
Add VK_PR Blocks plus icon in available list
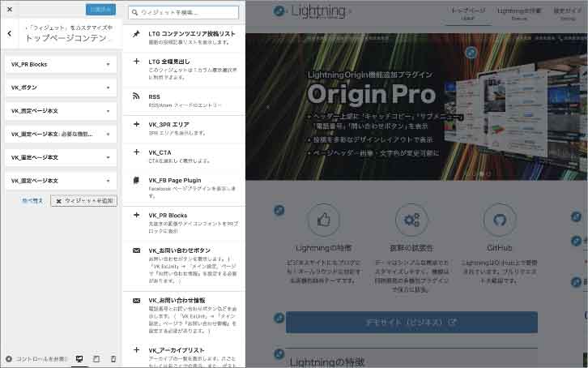137,215
